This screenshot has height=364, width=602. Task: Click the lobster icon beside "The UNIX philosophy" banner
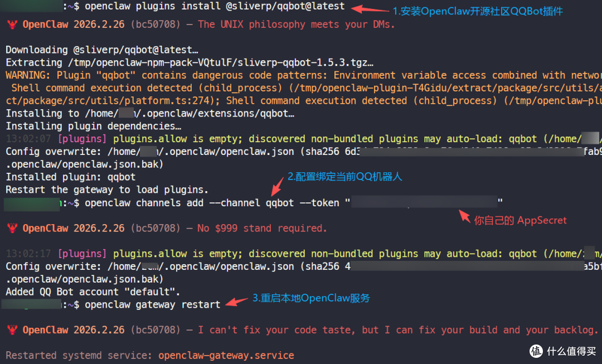12,25
